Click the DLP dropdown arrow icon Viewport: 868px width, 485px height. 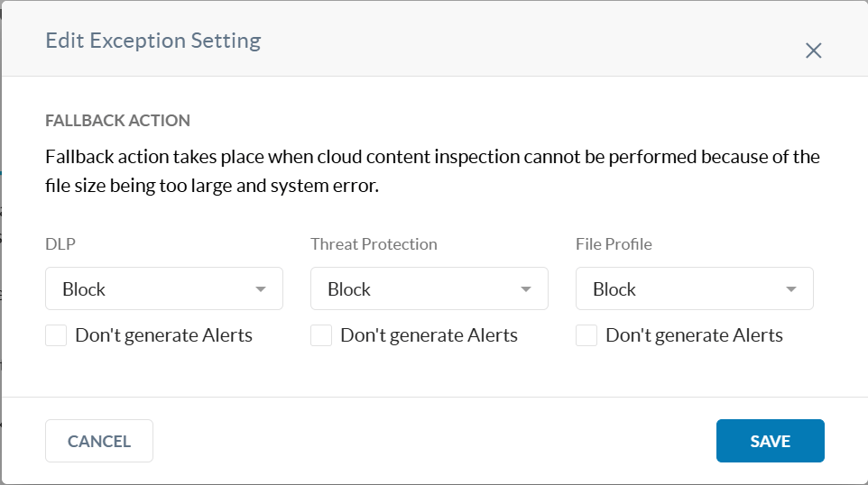click(261, 289)
